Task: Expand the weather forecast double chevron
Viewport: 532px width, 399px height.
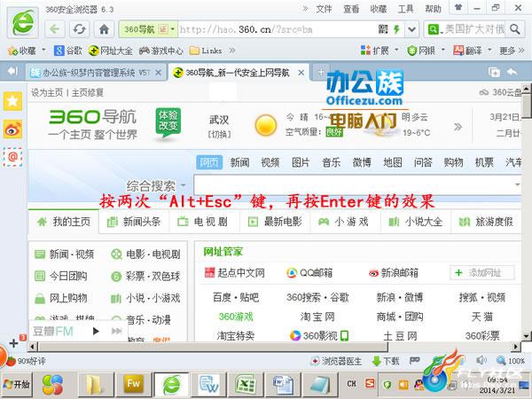Action: pos(458,127)
